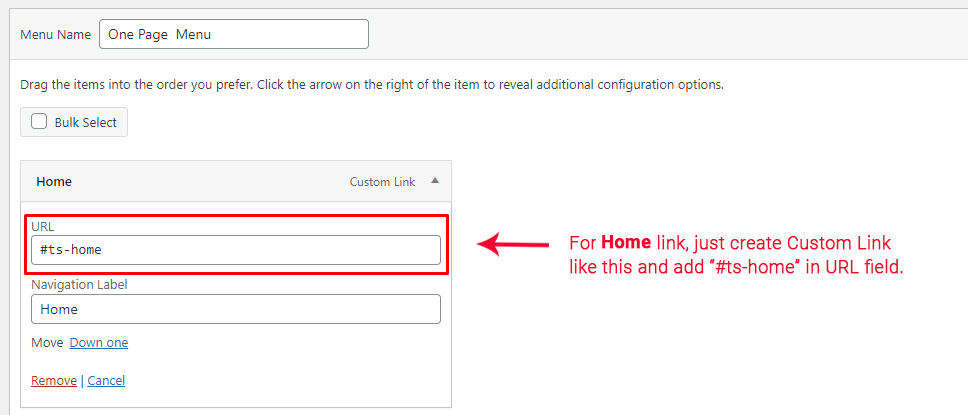Cancel editing the Home item
Screen dimensions: 968x415
click(106, 381)
